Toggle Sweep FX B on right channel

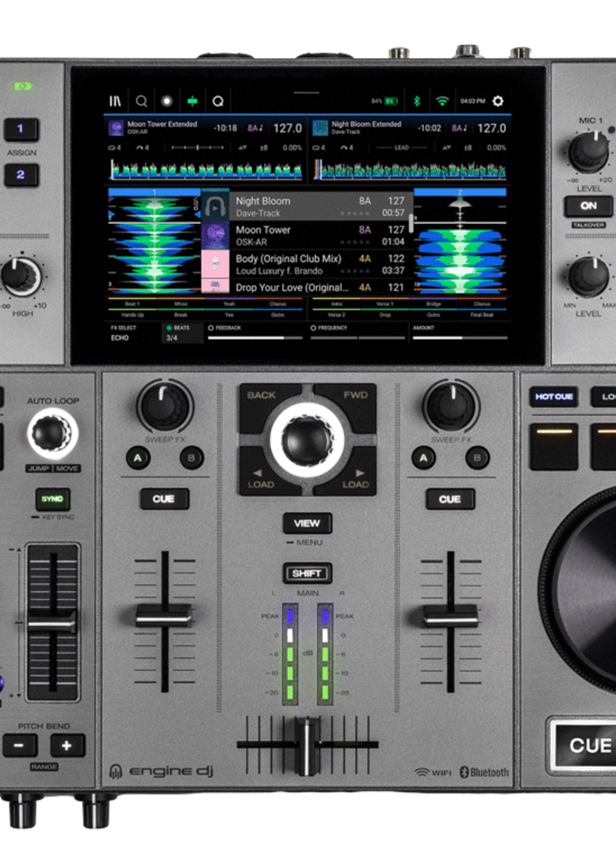pos(477,458)
